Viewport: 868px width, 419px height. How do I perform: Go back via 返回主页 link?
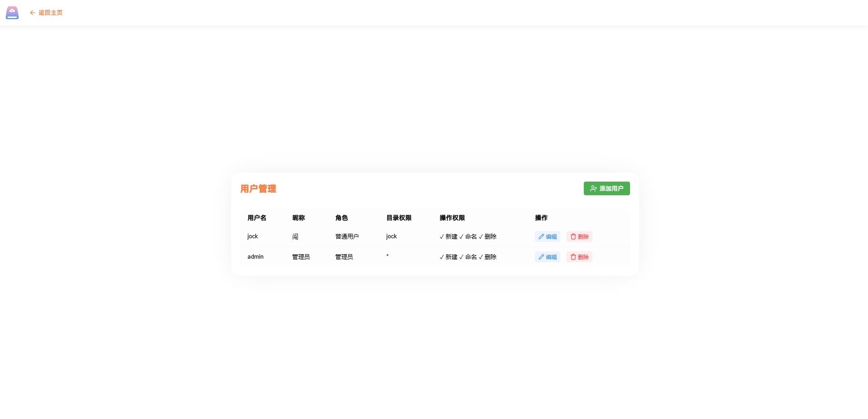click(46, 13)
